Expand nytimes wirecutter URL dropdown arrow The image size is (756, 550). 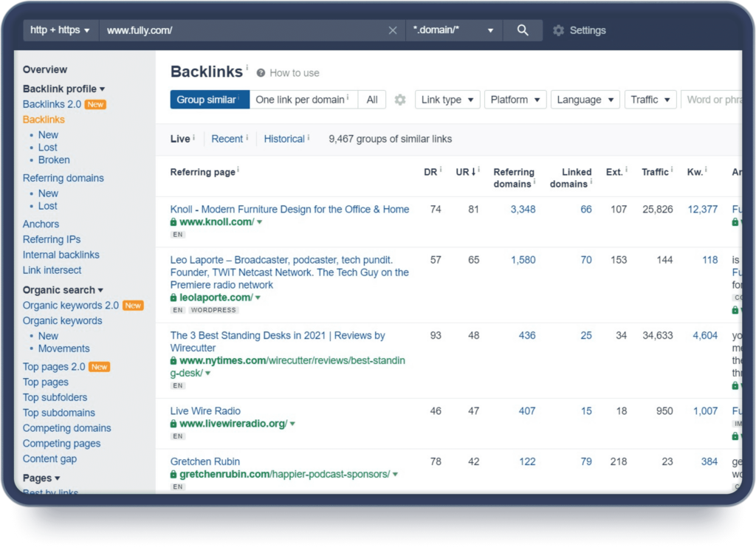(207, 374)
